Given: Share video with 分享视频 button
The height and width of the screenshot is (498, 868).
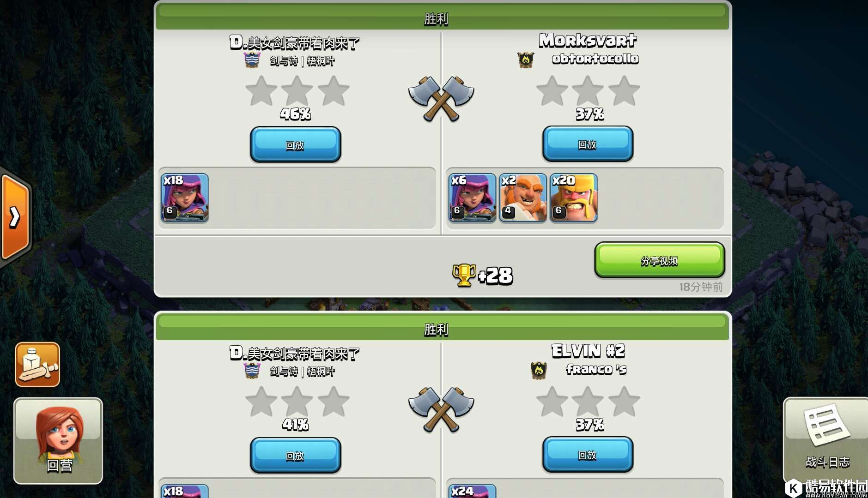Looking at the screenshot, I should click(659, 260).
